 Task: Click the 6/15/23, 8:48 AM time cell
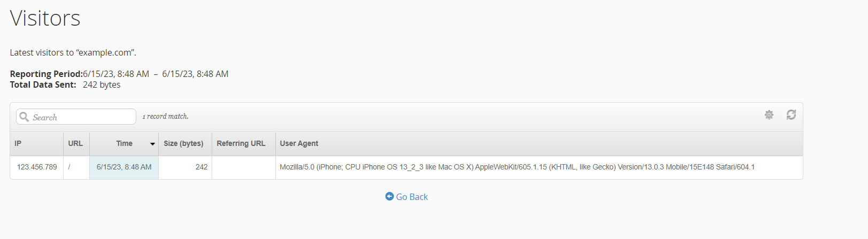click(x=124, y=167)
